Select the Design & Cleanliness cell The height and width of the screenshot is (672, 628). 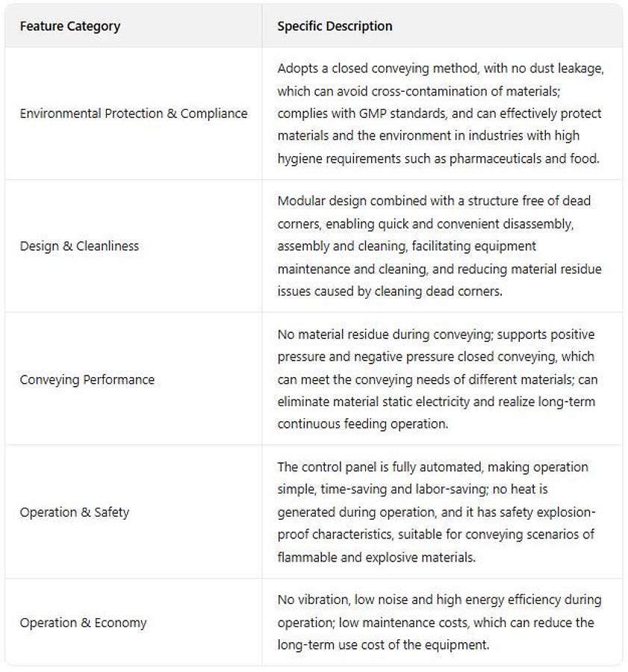point(79,246)
